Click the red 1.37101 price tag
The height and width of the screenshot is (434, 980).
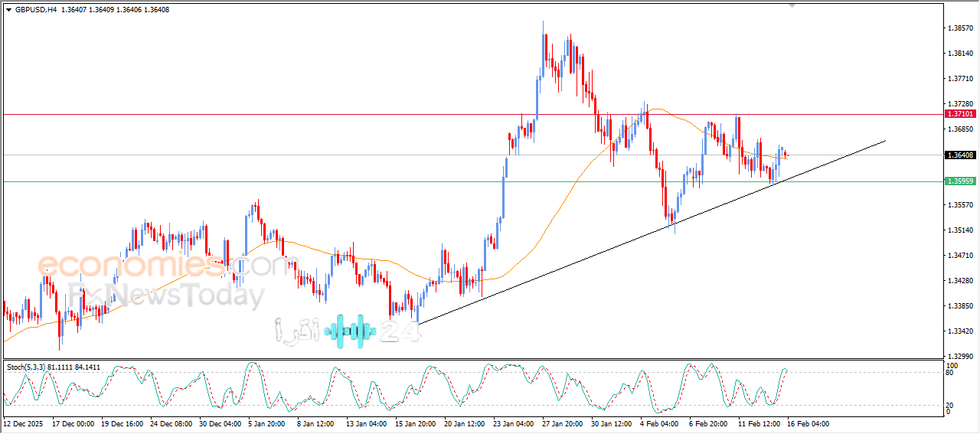pyautogui.click(x=960, y=113)
